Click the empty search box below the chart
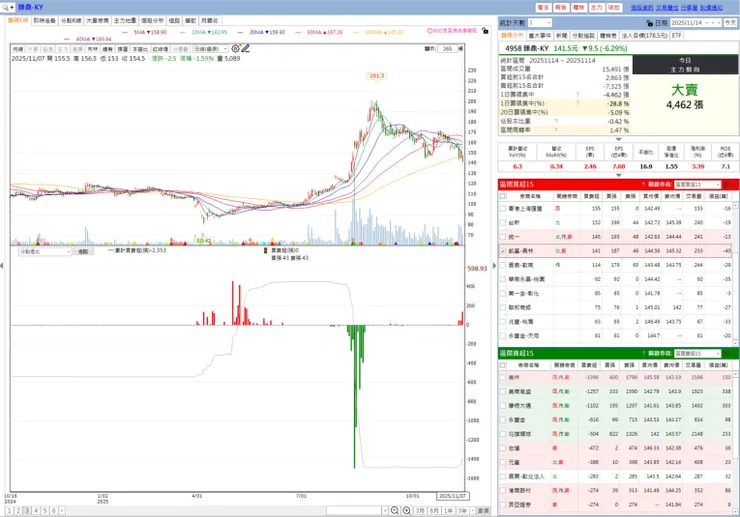Viewport: 740px width, 517px height. 354,510
